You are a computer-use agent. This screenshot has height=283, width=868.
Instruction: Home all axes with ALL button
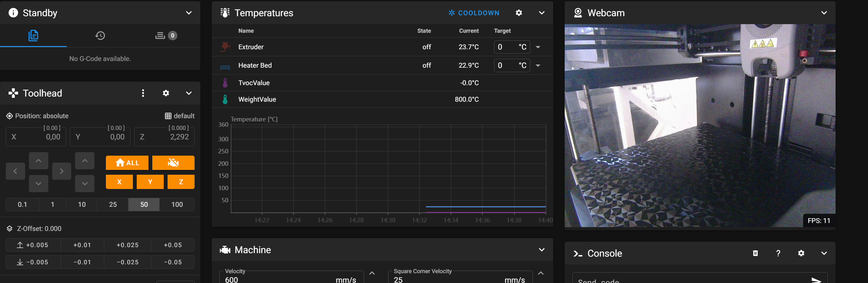pos(127,163)
